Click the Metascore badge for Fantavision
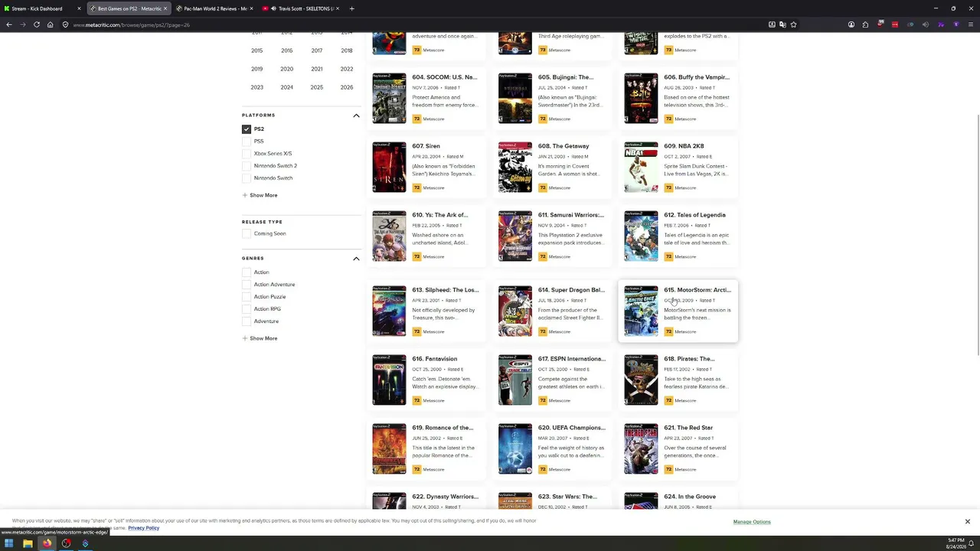 (x=416, y=400)
